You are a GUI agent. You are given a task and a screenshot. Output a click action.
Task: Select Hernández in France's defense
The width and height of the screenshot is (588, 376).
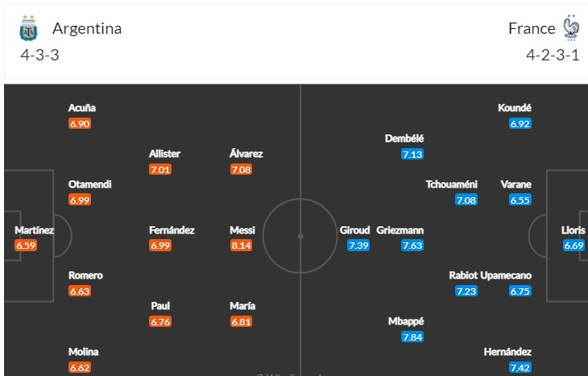(x=507, y=352)
